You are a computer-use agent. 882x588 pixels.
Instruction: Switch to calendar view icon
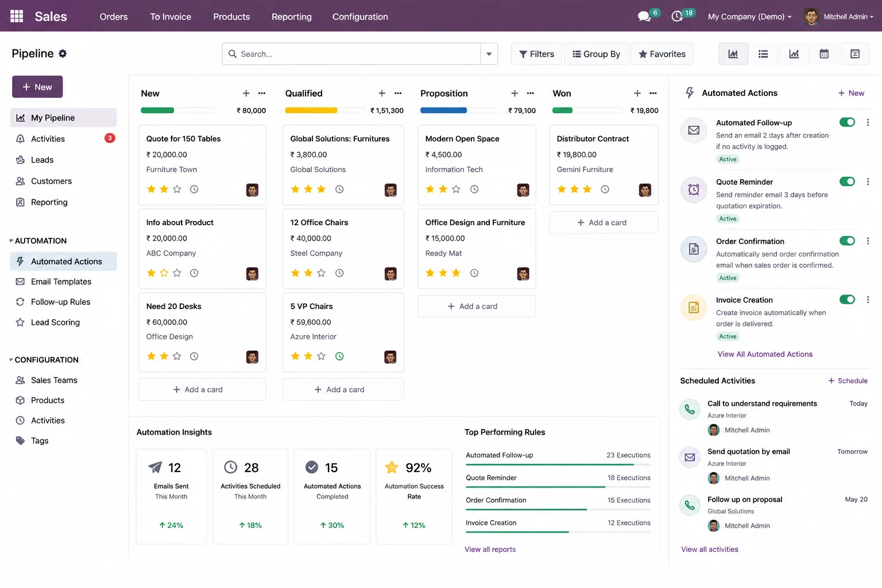[x=824, y=54]
